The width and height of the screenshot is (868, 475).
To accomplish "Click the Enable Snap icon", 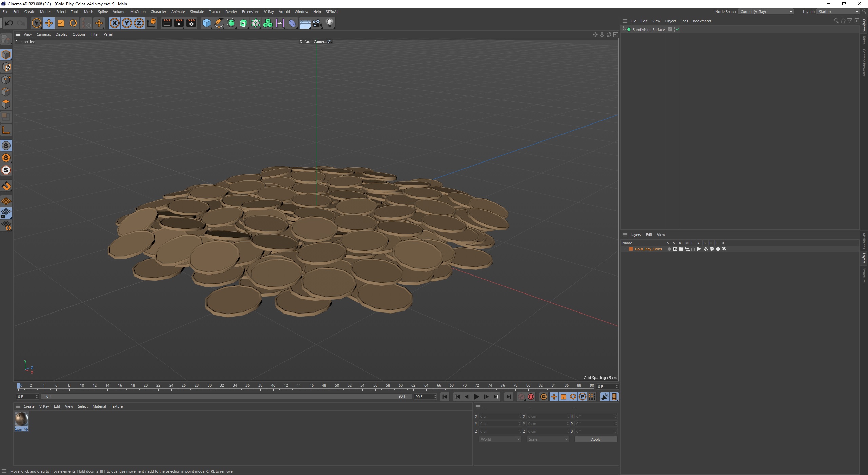I will click(x=6, y=186).
